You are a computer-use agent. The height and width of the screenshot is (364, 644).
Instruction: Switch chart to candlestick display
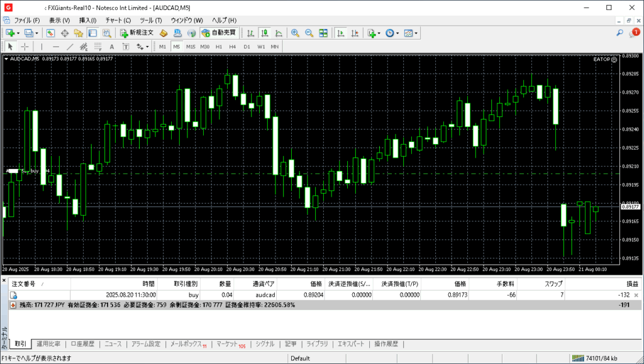coord(264,33)
